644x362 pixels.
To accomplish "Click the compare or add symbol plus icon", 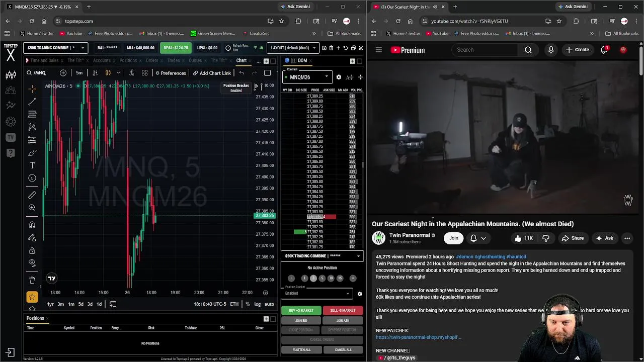I will 63,73.
